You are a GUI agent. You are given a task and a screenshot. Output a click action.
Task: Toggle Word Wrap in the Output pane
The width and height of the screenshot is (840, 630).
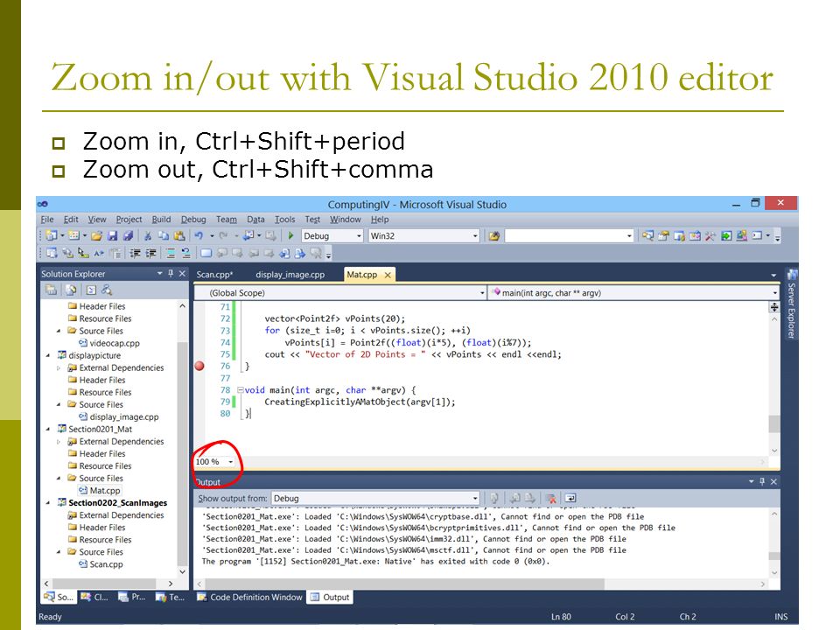click(570, 498)
